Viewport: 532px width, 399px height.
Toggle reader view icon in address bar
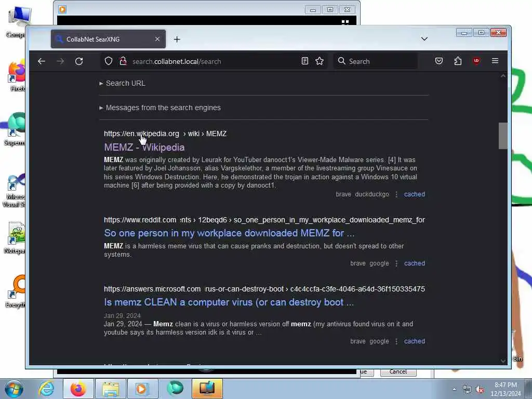tap(304, 61)
